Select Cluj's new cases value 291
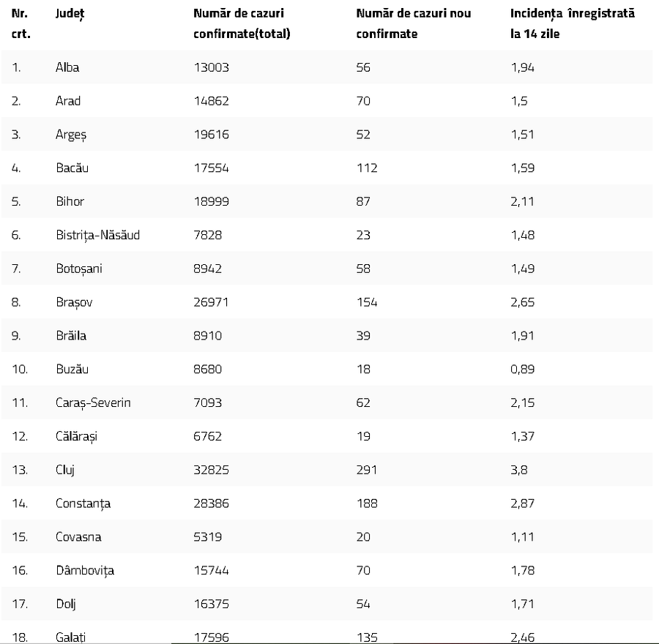This screenshot has width=659, height=644. 367,470
